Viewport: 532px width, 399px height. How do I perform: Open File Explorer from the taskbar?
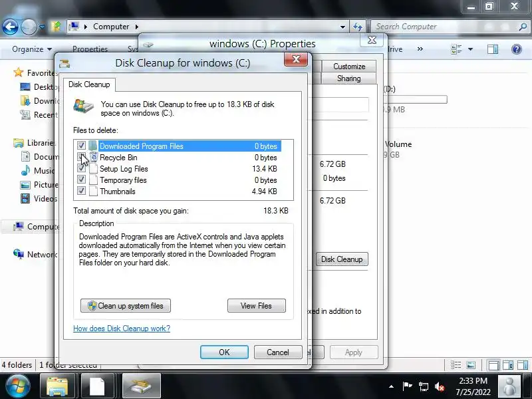click(x=57, y=386)
